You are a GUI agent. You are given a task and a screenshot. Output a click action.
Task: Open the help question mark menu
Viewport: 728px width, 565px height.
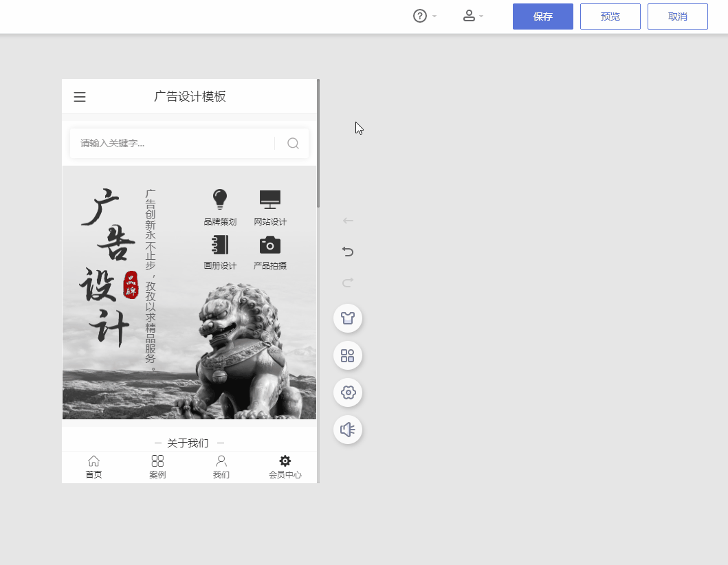[420, 16]
